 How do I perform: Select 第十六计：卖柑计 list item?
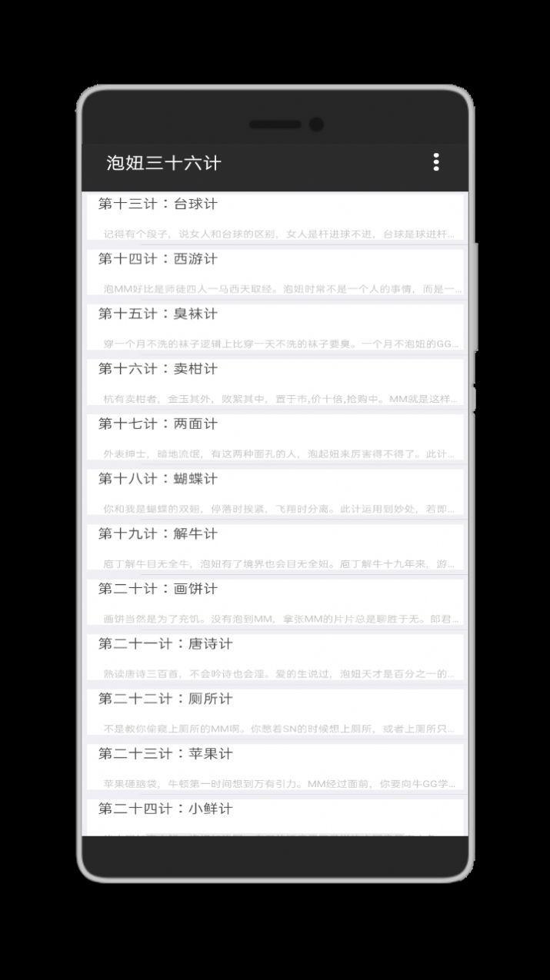click(274, 383)
